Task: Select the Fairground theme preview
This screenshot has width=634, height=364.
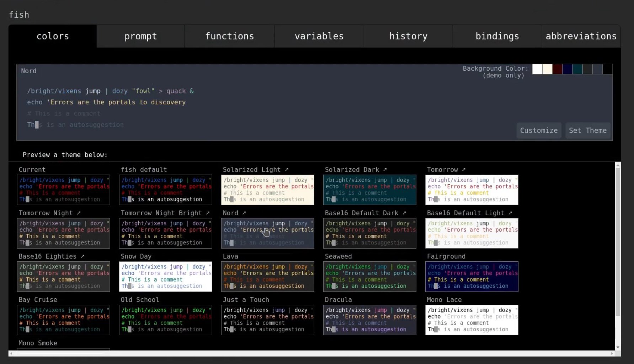Action: pos(471,276)
